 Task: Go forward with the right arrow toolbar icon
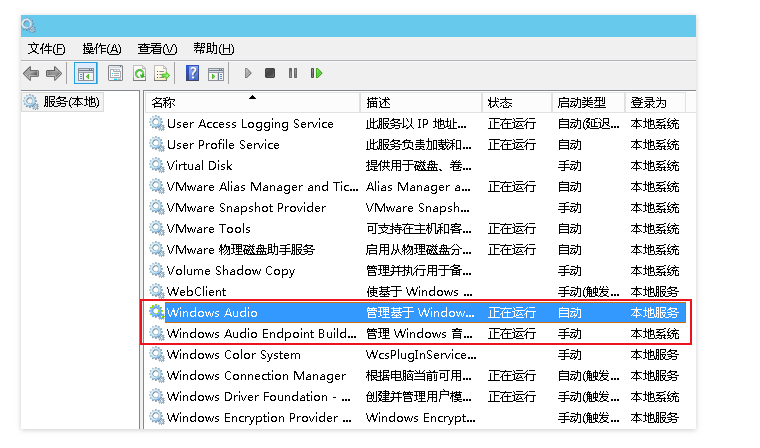(x=54, y=74)
